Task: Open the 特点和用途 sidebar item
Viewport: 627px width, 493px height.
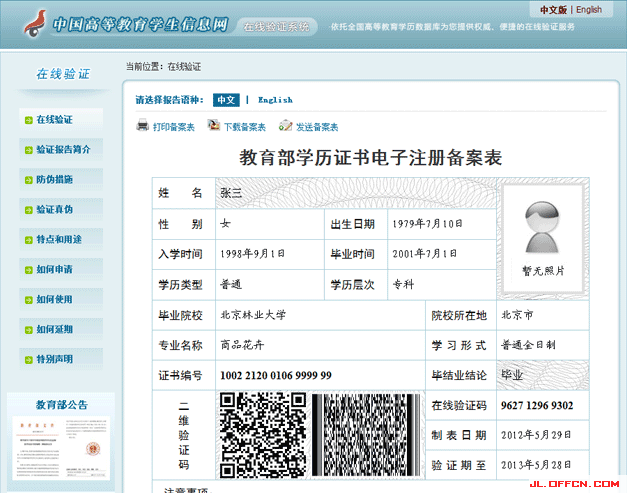Action: 60,240
